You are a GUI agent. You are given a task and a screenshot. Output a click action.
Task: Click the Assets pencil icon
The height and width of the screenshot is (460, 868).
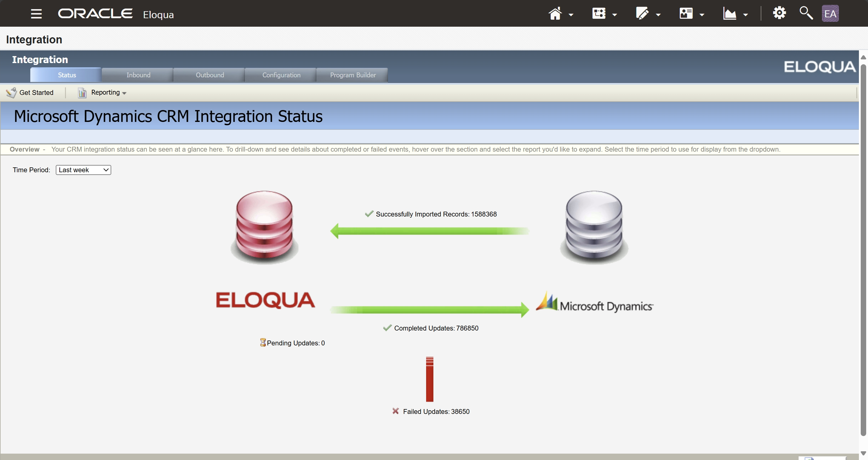pyautogui.click(x=642, y=14)
